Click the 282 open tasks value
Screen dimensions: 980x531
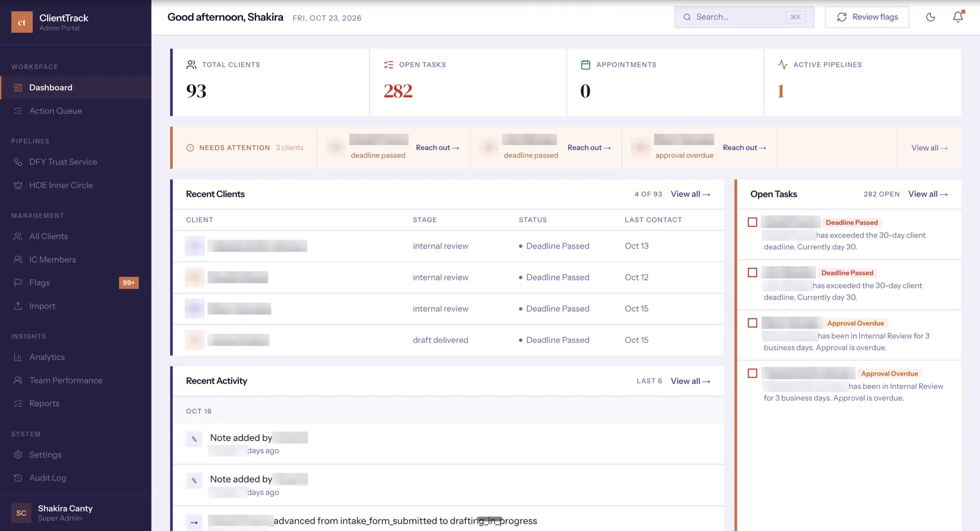pos(398,91)
